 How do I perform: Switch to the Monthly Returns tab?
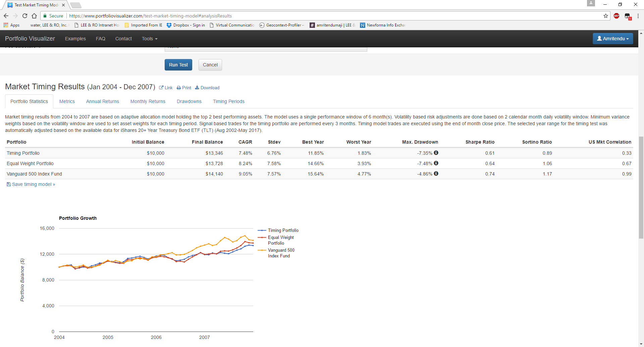pos(148,101)
